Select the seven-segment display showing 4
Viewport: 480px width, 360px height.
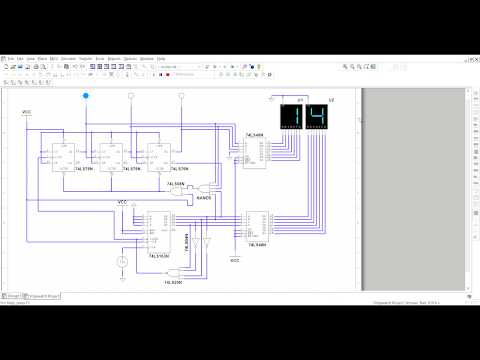[x=317, y=116]
